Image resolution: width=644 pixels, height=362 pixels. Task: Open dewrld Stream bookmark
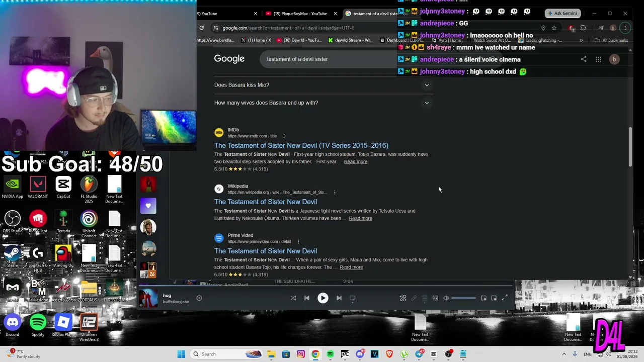click(351, 40)
